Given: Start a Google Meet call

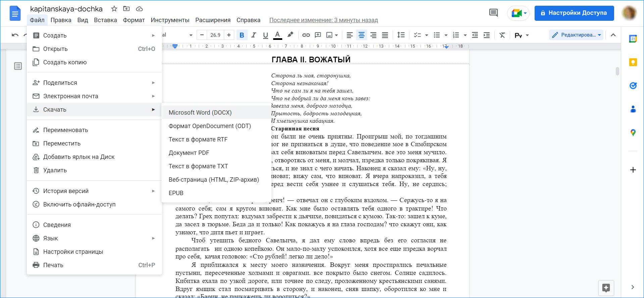Looking at the screenshot, I should click(518, 13).
